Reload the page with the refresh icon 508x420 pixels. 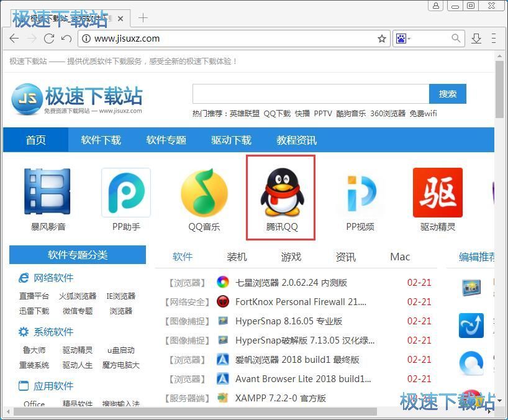(x=49, y=39)
